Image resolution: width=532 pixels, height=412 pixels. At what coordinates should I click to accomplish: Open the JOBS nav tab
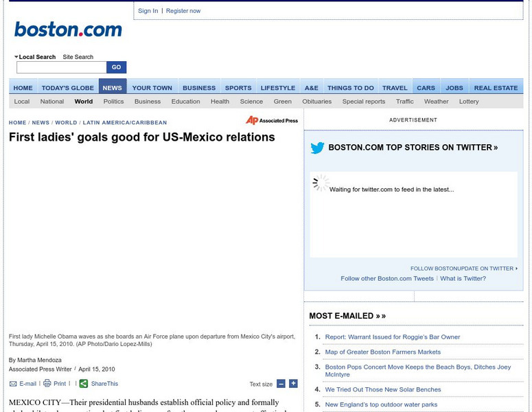coord(454,88)
